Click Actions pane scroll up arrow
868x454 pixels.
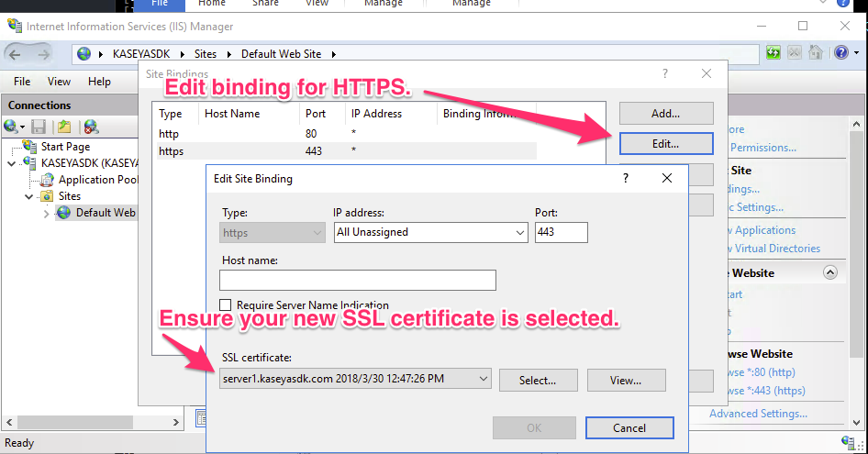pos(856,124)
